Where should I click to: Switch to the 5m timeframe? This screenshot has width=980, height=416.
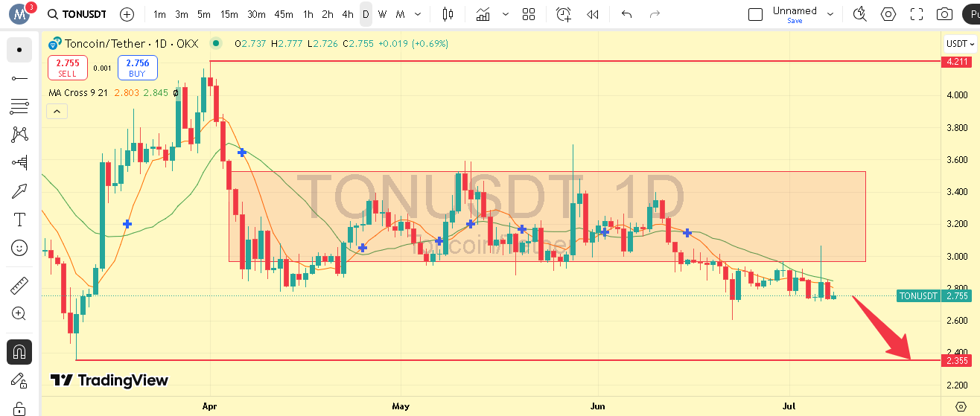click(204, 14)
